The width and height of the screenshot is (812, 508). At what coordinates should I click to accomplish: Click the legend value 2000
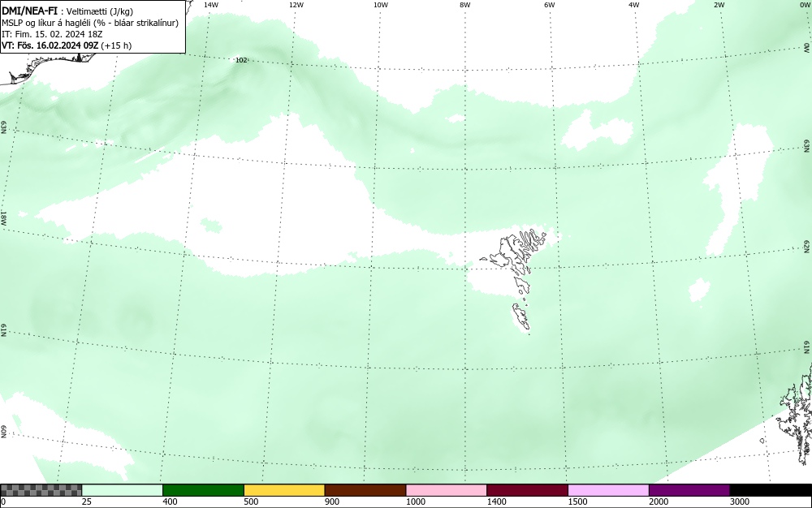[659, 502]
